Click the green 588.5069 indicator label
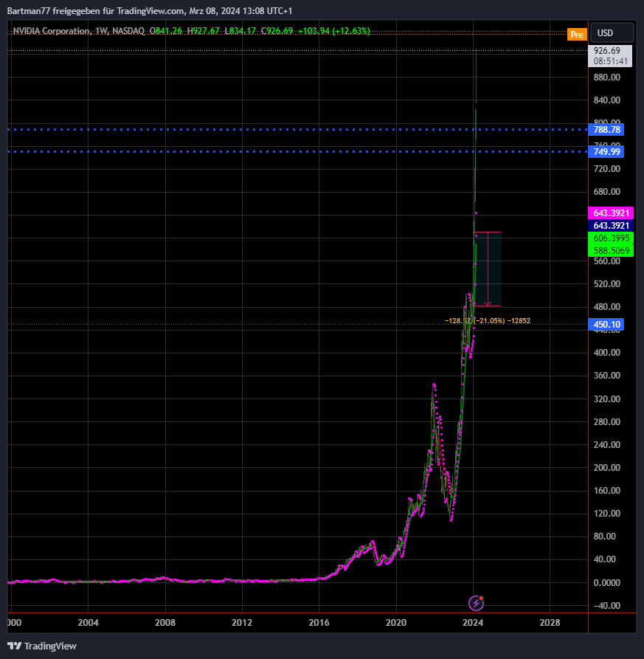The image size is (644, 659). click(611, 251)
